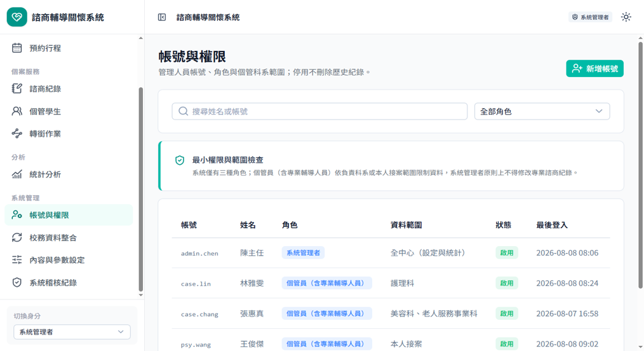Toggle theme with sun icon
This screenshot has width=644, height=351.
click(x=626, y=17)
